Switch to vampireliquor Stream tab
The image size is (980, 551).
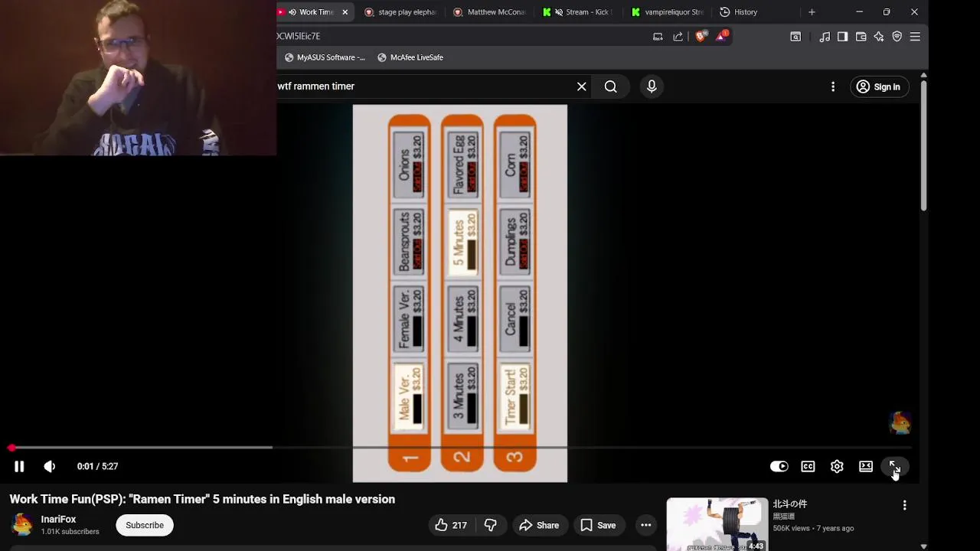pyautogui.click(x=667, y=12)
